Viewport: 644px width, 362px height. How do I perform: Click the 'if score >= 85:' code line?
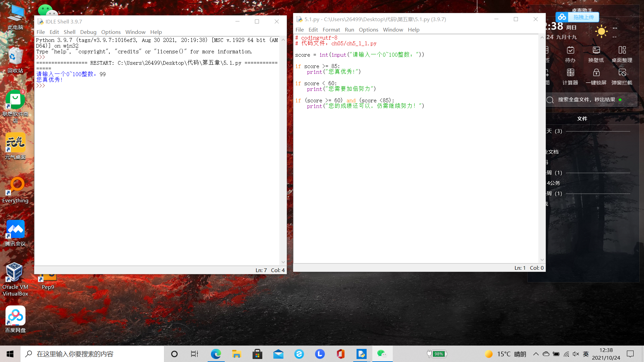pos(317,66)
